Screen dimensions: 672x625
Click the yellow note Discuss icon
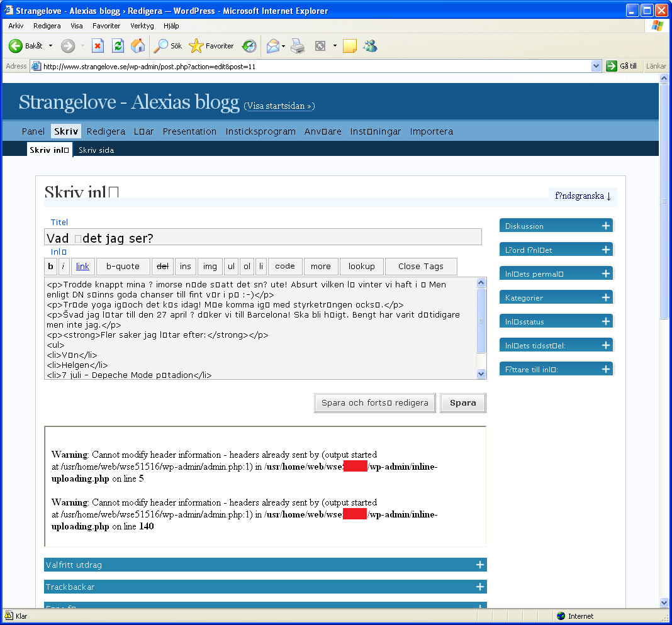click(x=350, y=46)
